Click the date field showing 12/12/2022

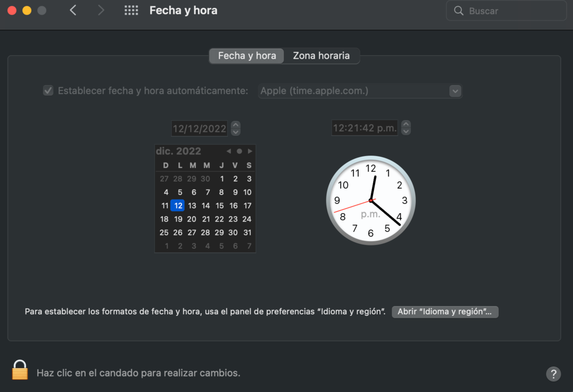point(199,127)
